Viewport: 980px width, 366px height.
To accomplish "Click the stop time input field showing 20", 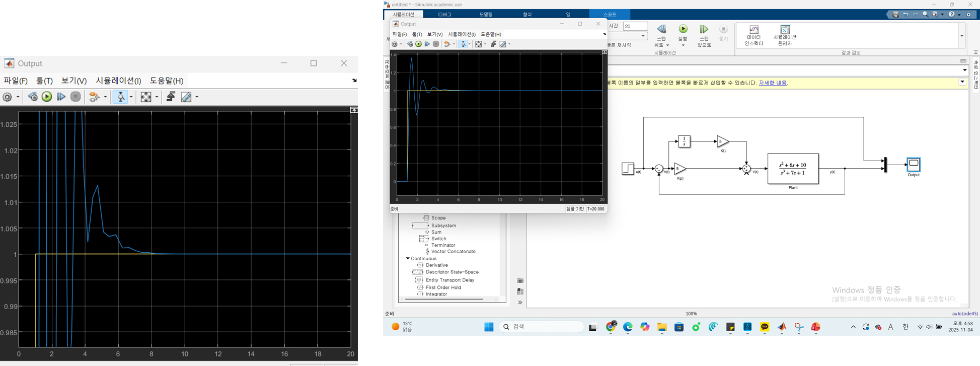I will click(635, 26).
